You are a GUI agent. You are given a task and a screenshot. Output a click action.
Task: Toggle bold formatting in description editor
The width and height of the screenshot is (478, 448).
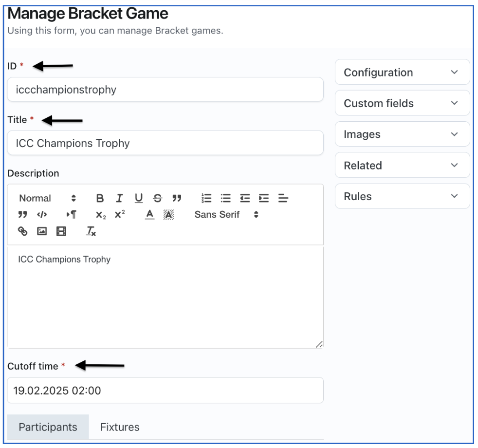[x=100, y=198]
